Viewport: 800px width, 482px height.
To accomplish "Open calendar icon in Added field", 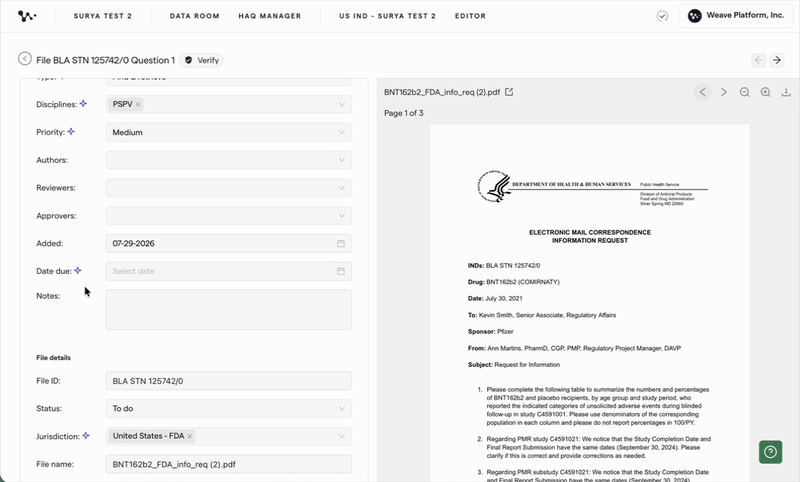I will pos(341,243).
